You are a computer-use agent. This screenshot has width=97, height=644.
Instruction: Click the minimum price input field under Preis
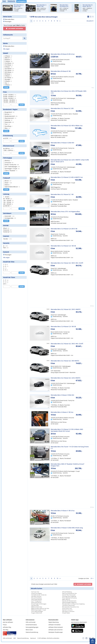[6, 105]
